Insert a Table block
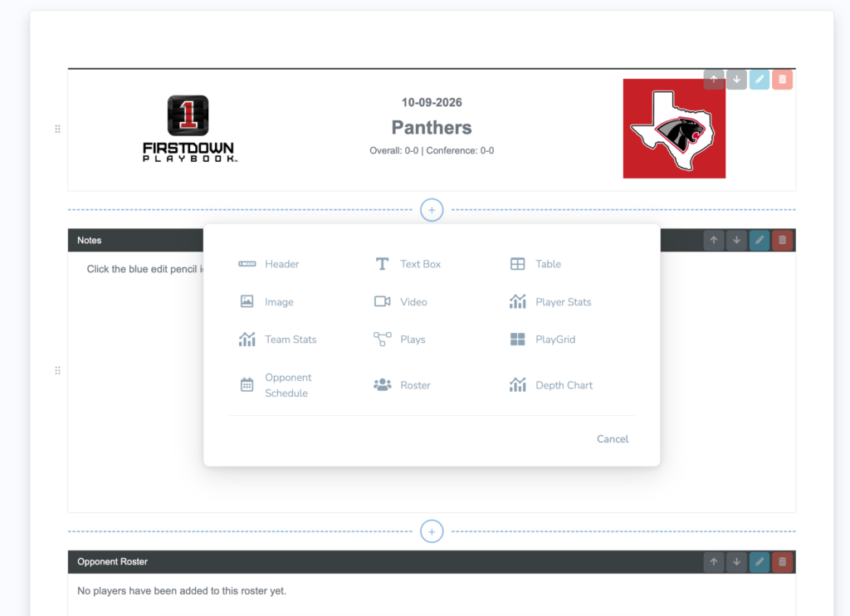The width and height of the screenshot is (850, 616). 535,264
